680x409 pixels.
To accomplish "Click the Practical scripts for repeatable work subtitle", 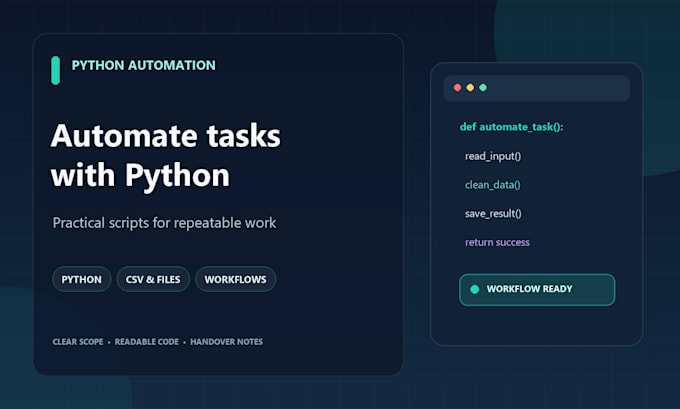I will click(x=164, y=223).
